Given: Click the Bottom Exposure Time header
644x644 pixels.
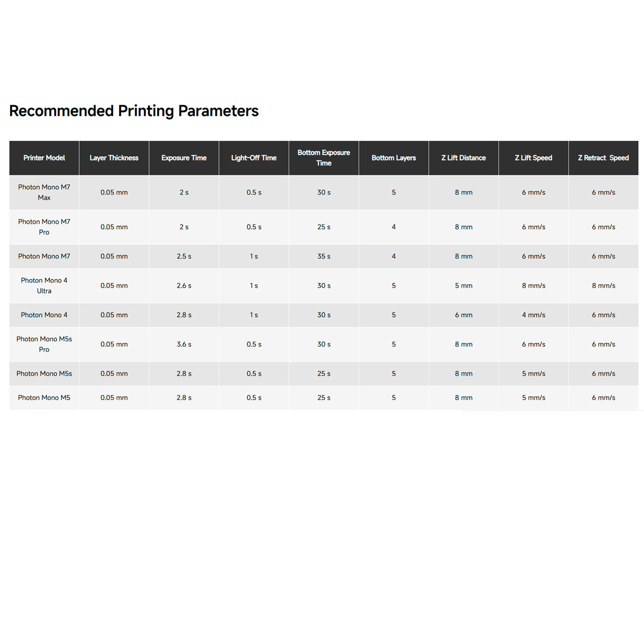Looking at the screenshot, I should pyautogui.click(x=324, y=158).
